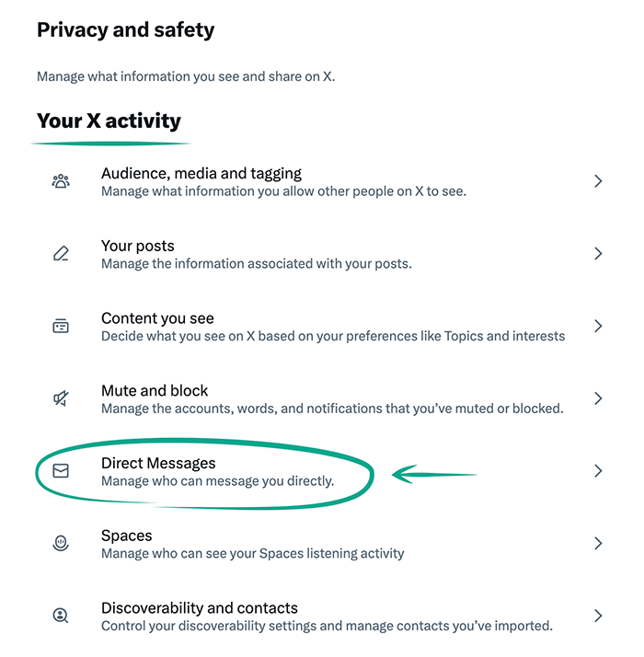
Task: Click the Discoverability and contacts description line
Action: point(327,626)
